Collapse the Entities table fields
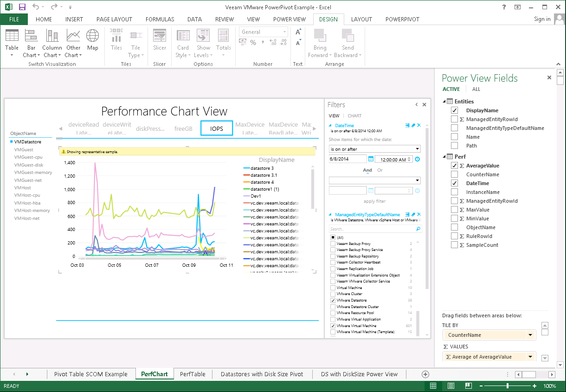This screenshot has width=566, height=392. (444, 102)
